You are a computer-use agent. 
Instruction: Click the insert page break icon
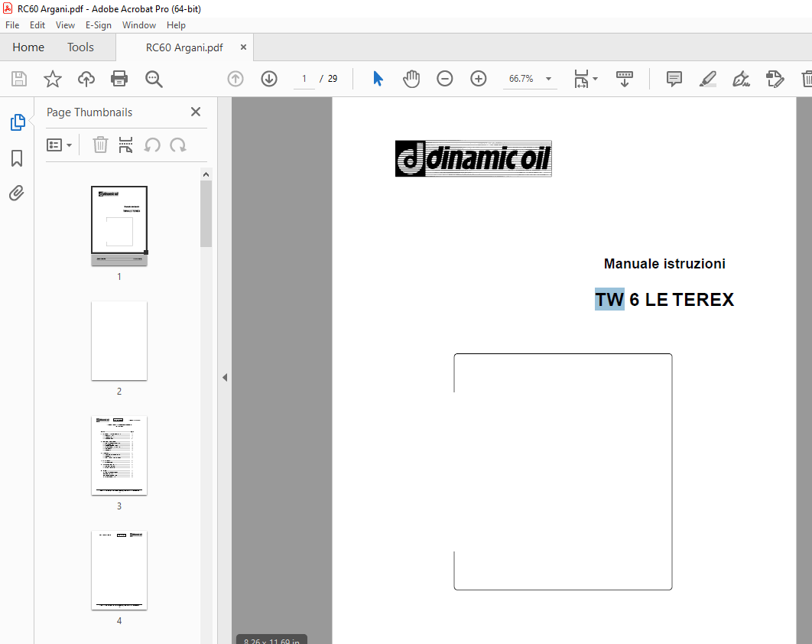pos(125,145)
